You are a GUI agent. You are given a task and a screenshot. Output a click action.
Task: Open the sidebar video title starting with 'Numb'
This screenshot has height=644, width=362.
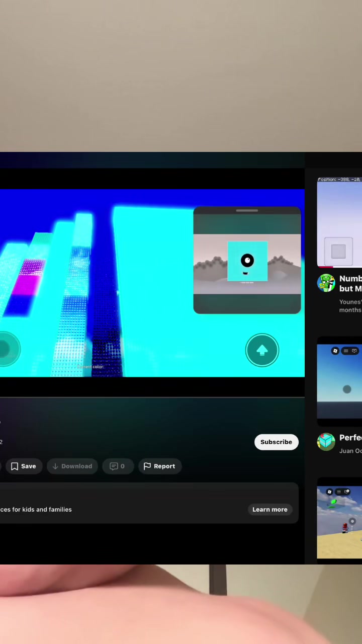click(350, 283)
